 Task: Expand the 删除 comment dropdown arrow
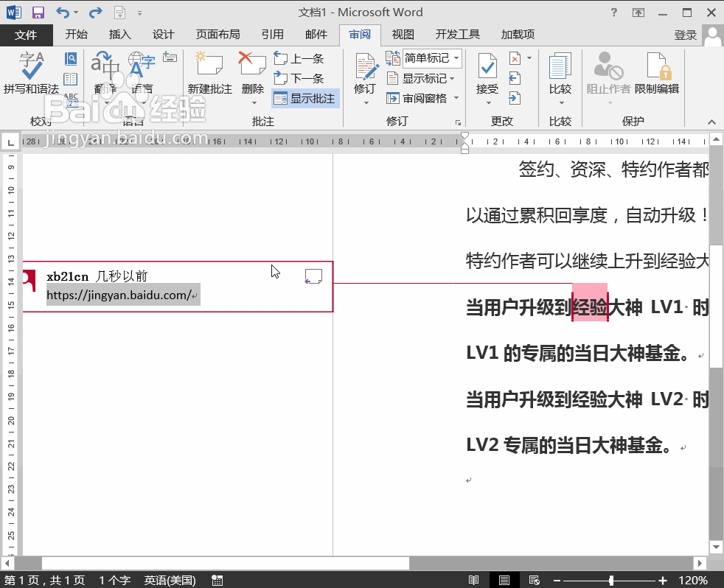(254, 103)
